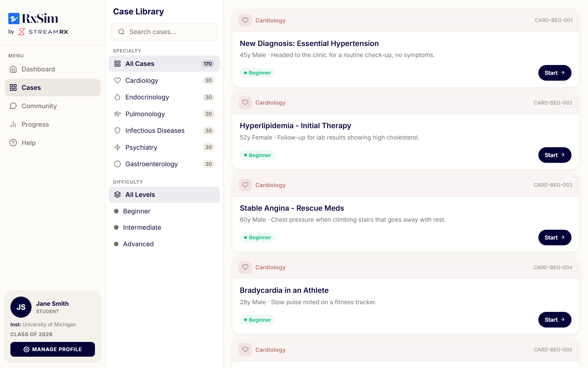Filter cases by Endocrinology

164,97
